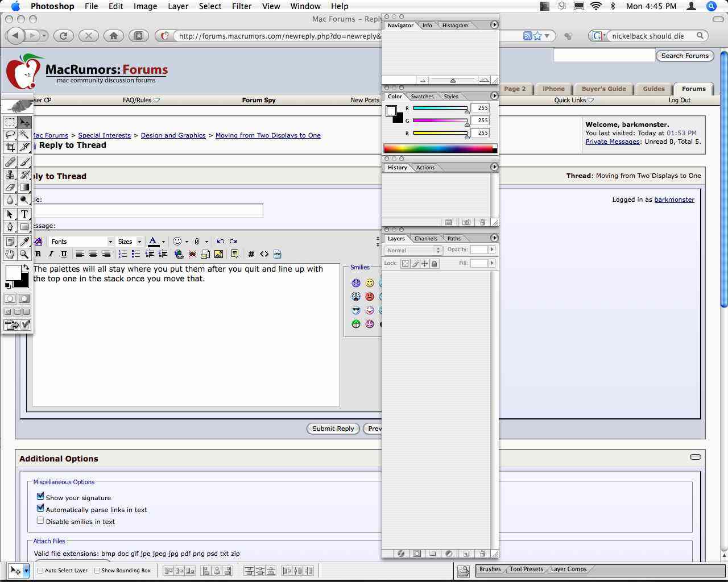
Task: Select the Healing Brush tool
Action: pos(10,163)
